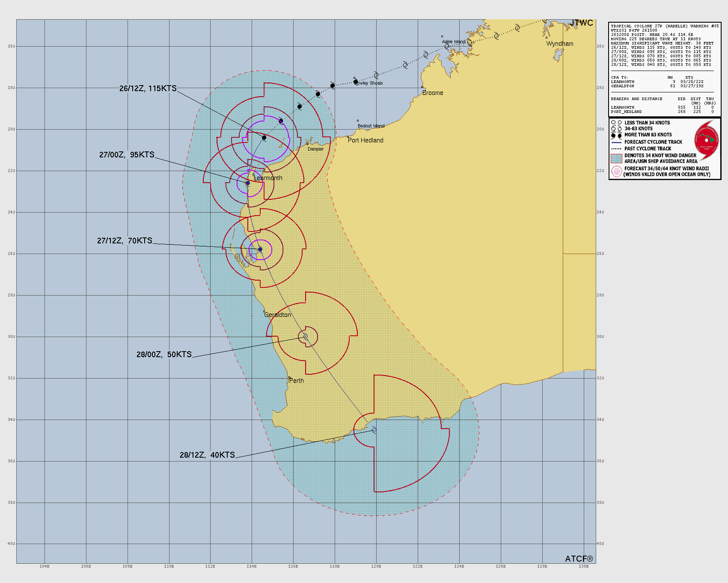Click the past track cyclone symbol near Adele Island

click(x=446, y=46)
